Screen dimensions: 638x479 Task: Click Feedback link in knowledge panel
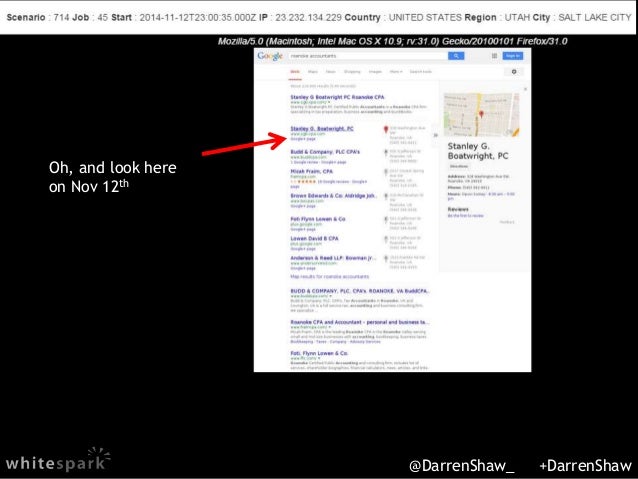[x=507, y=222]
